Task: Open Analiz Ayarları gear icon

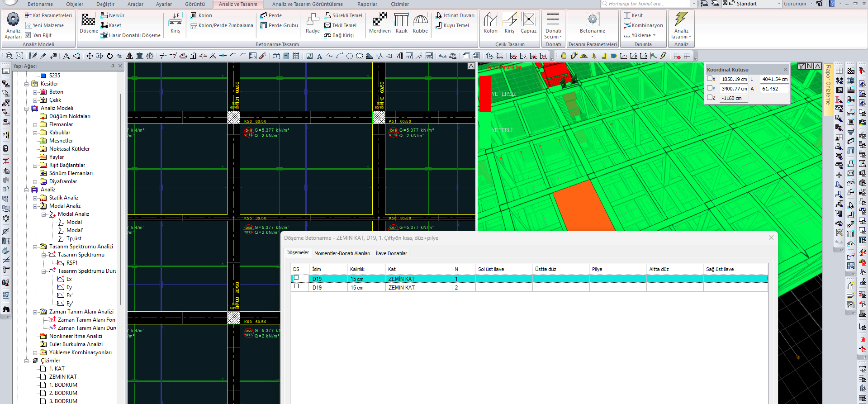Action: [13, 20]
